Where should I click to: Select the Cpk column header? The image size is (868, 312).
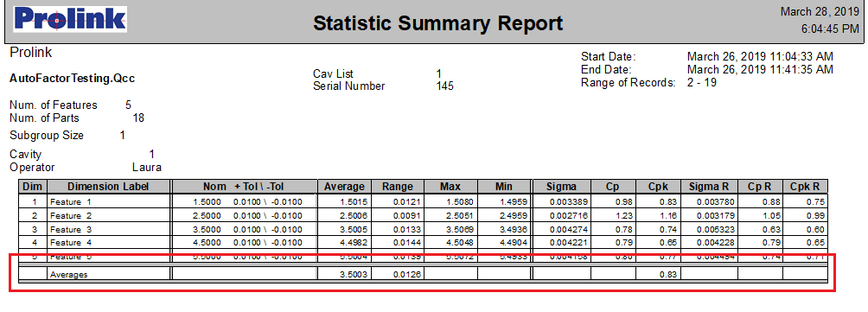coord(658,187)
